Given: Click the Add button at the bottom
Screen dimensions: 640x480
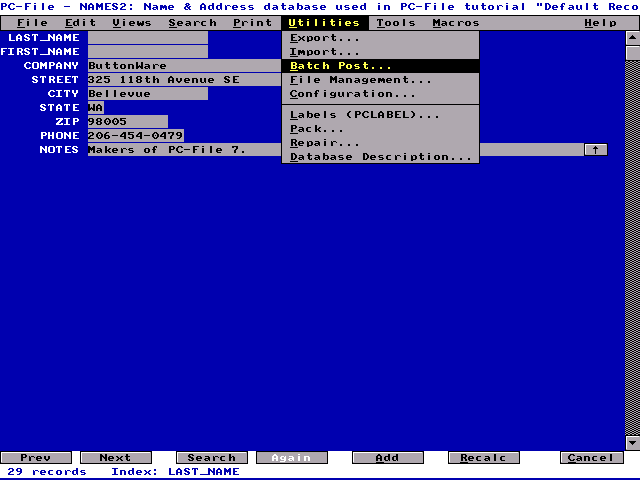Looking at the screenshot, I should click(x=387, y=458).
